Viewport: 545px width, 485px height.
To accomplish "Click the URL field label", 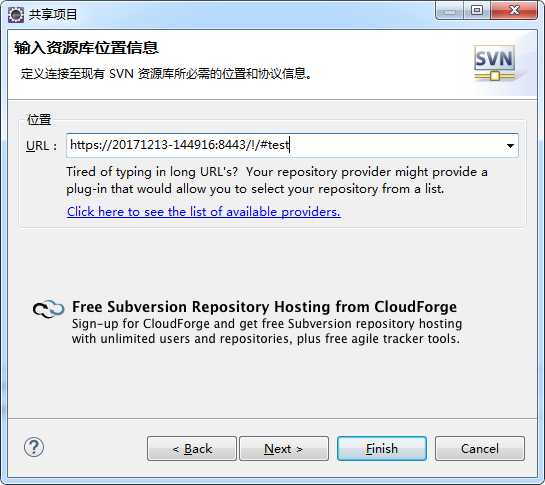I will (41, 146).
